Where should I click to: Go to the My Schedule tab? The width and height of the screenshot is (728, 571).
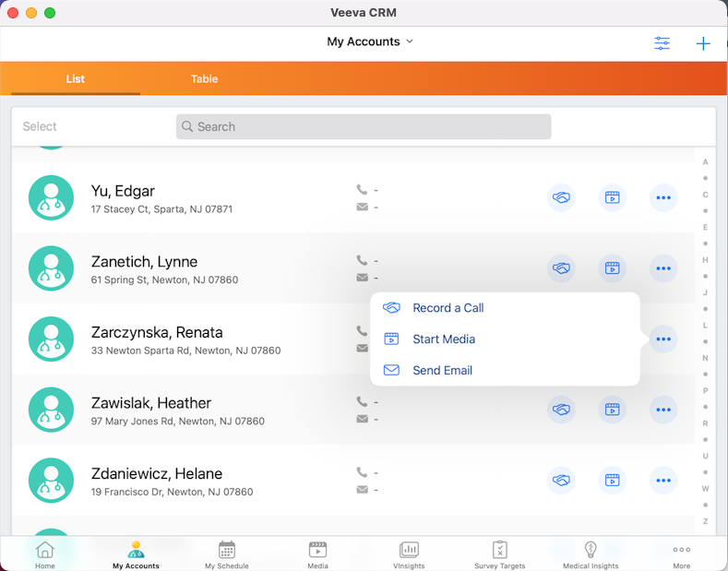226,554
